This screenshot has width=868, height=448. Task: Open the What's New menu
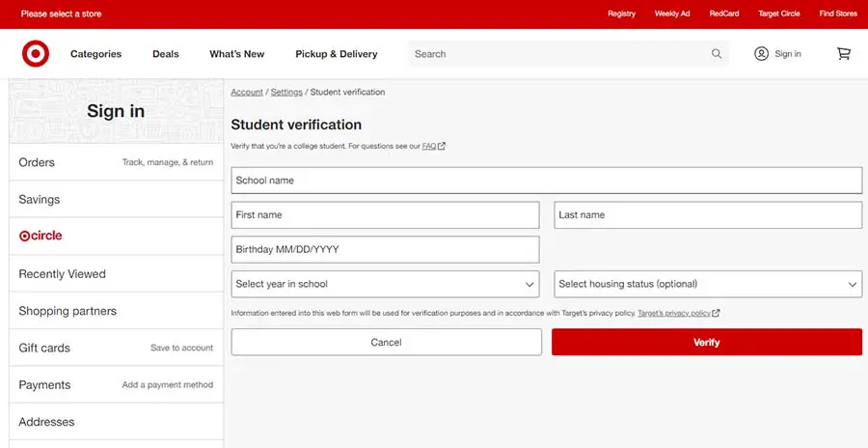237,54
